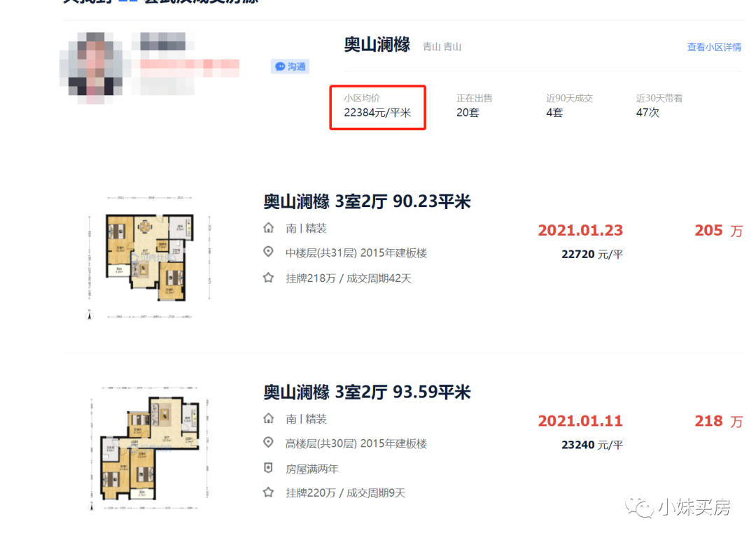756x540 pixels.
Task: Click location pin icon next to 高楼层(共30层)
Action: [269, 443]
